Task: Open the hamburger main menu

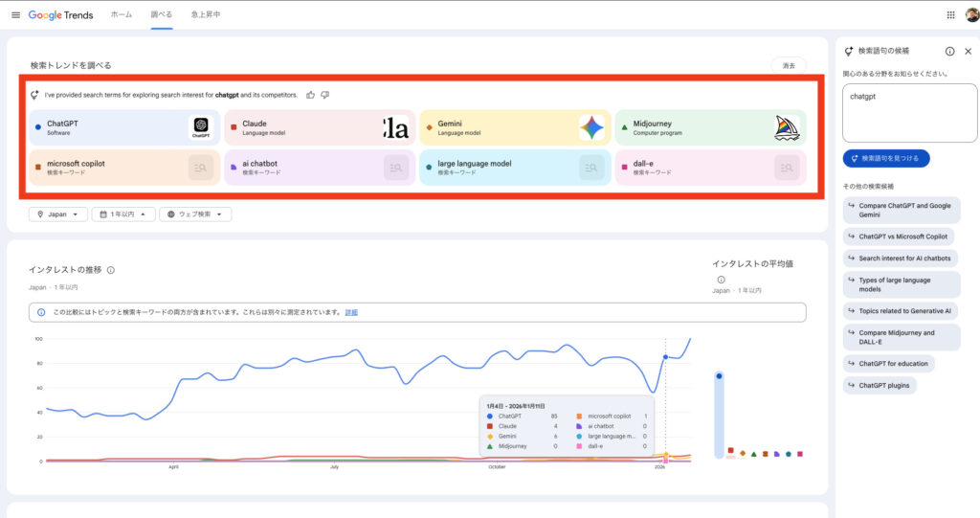Action: pyautogui.click(x=15, y=14)
